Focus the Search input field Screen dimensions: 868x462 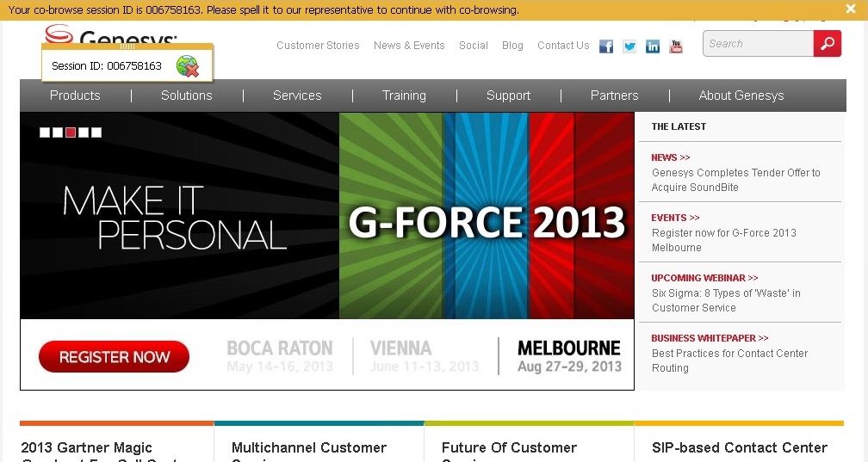point(758,44)
